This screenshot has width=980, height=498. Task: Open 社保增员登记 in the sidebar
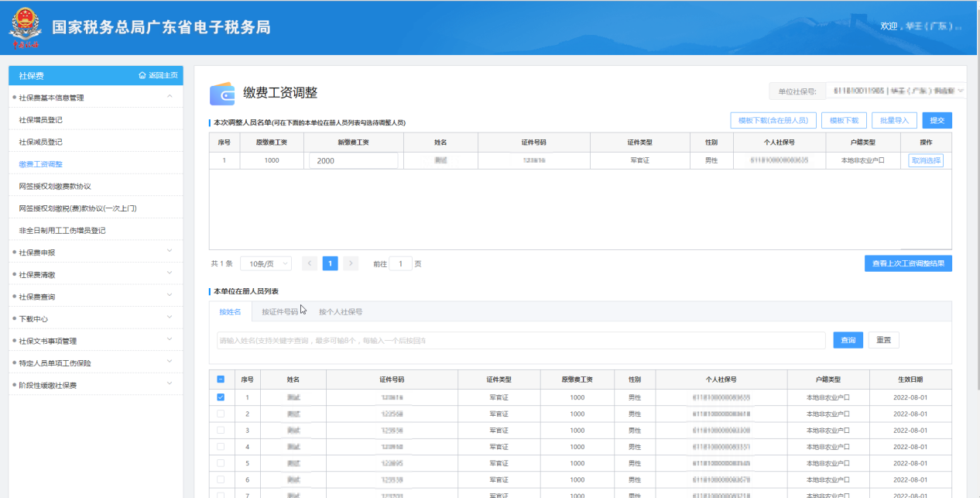point(40,120)
